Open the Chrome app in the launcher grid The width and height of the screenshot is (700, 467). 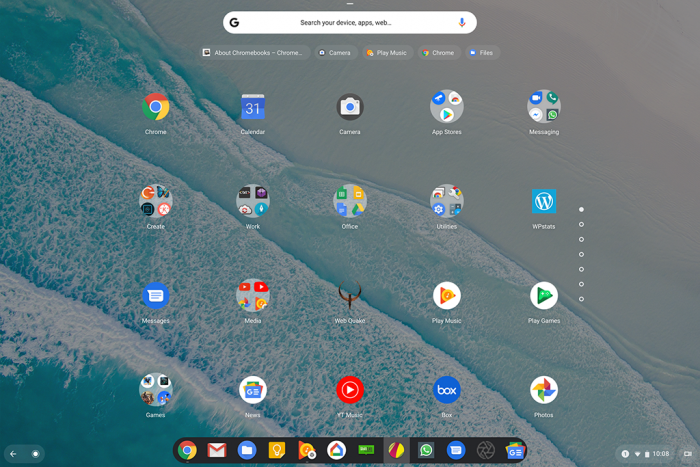pyautogui.click(x=155, y=107)
